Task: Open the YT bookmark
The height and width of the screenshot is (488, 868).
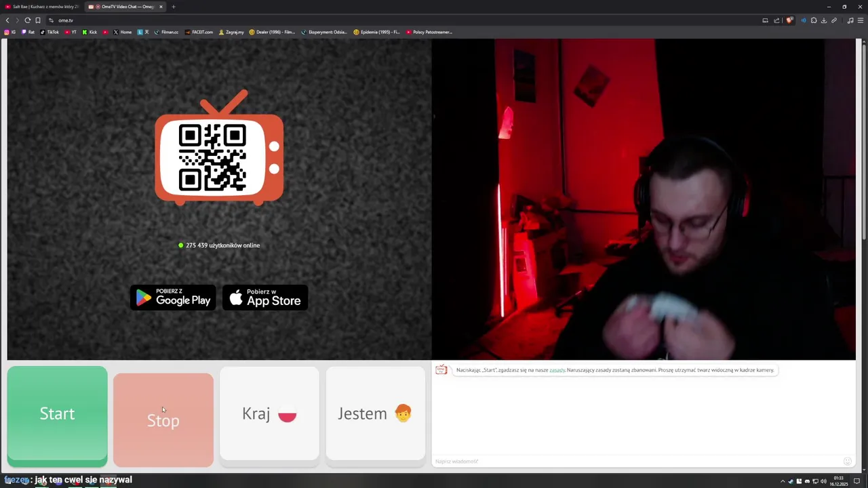Action: point(71,32)
